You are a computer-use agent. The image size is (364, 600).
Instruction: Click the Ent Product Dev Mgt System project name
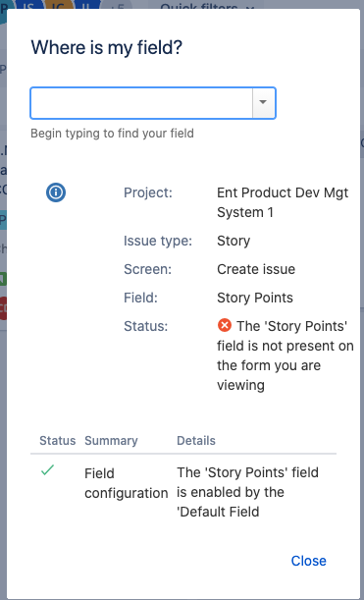pos(283,202)
